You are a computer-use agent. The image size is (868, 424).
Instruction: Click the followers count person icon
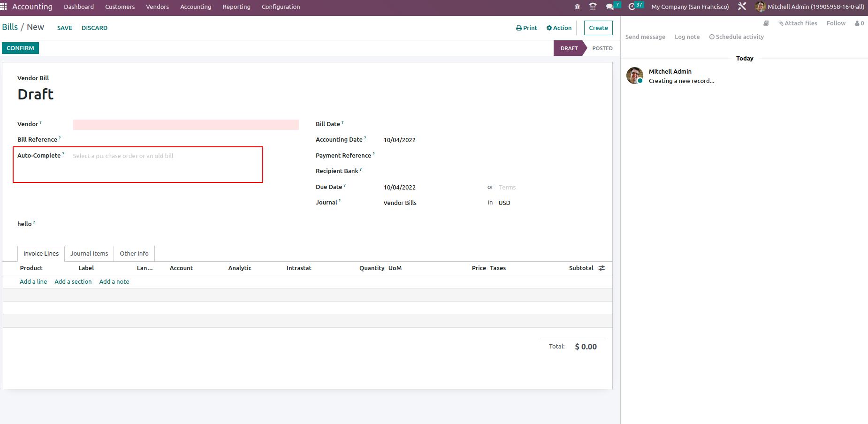(x=859, y=23)
